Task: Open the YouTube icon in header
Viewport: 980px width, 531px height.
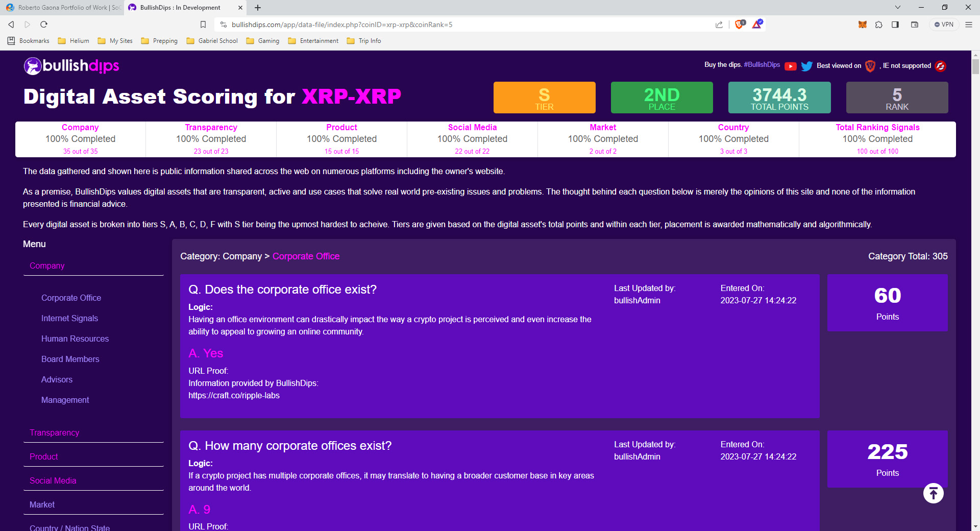Action: 791,66
